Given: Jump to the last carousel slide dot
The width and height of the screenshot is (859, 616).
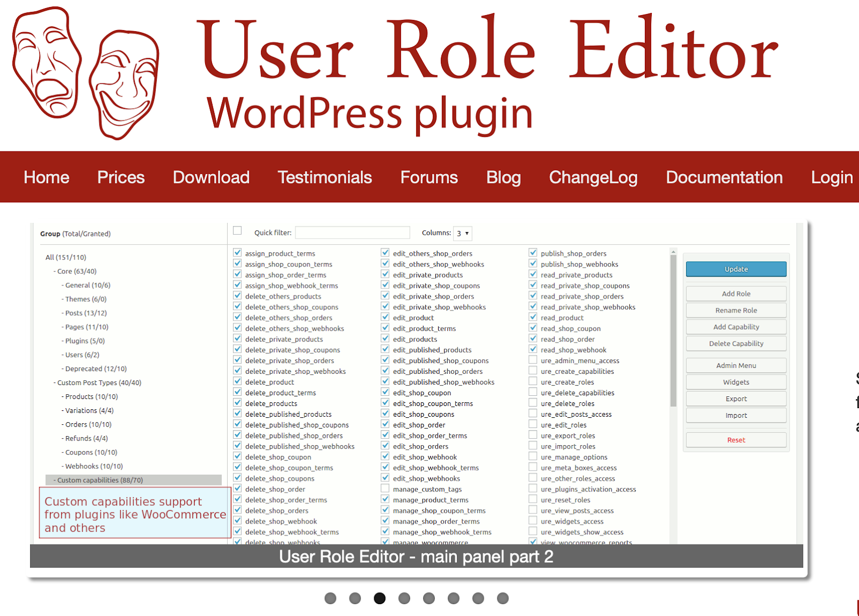Looking at the screenshot, I should click(x=503, y=598).
